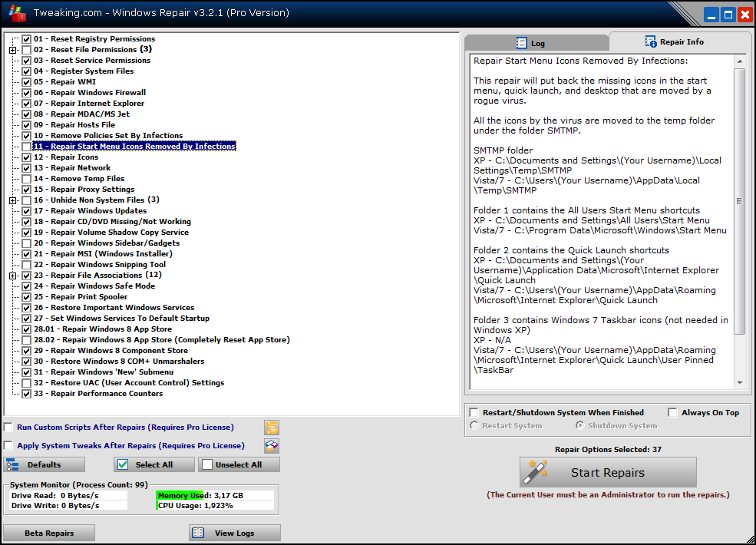Toggle 20 - Repair Windows Sidebar/Gadgets checkbox
This screenshot has height=545, width=756.
click(27, 243)
